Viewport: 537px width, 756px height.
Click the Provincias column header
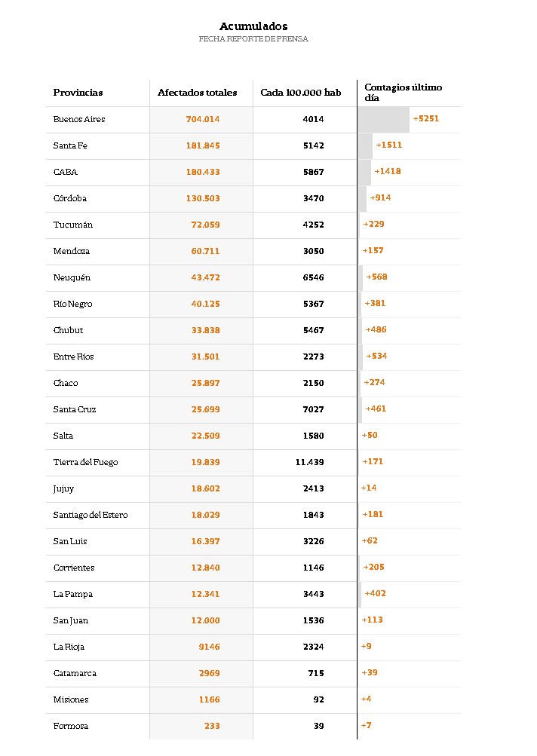pos(78,93)
